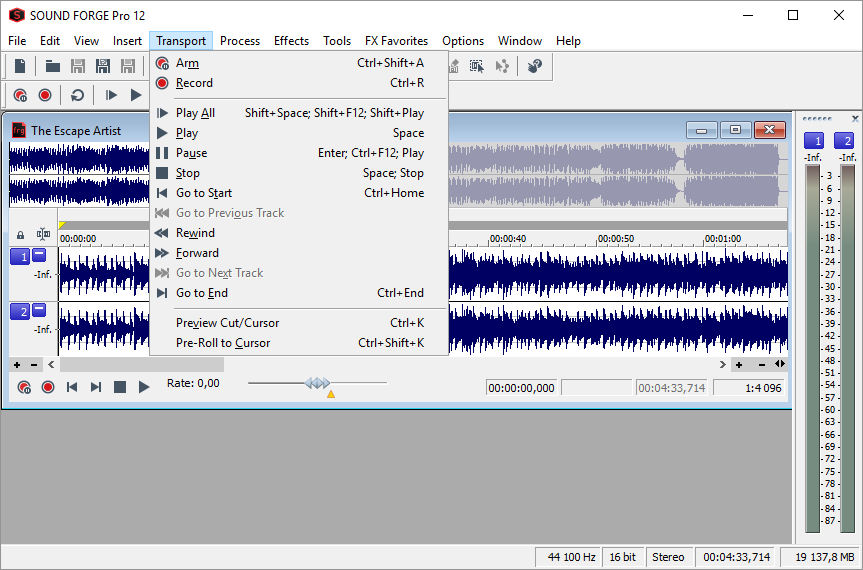Viewport: 863px width, 570px height.
Task: Toggle loop playback in the transport toolbar
Action: pyautogui.click(x=77, y=95)
